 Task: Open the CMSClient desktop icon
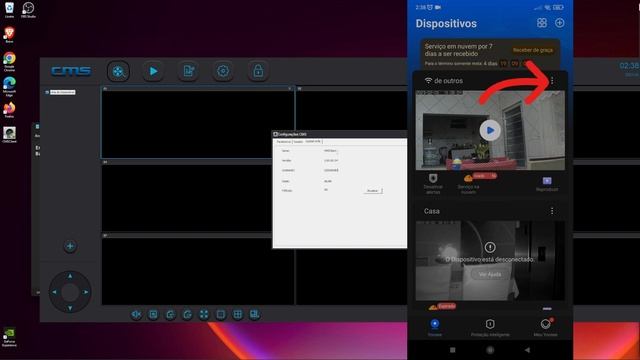point(9,135)
